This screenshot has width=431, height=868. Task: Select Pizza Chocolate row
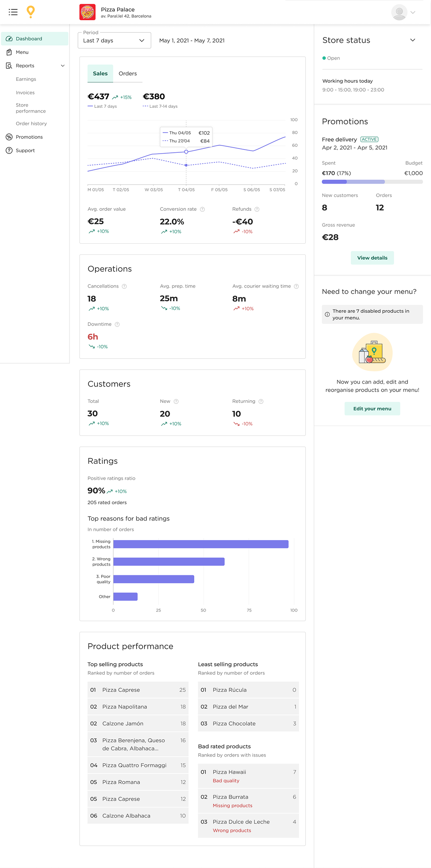click(248, 723)
